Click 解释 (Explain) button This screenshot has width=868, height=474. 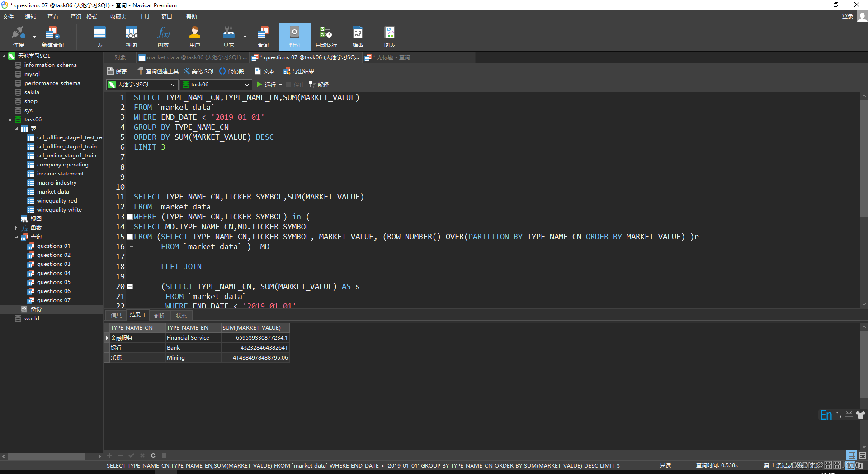pyautogui.click(x=319, y=85)
